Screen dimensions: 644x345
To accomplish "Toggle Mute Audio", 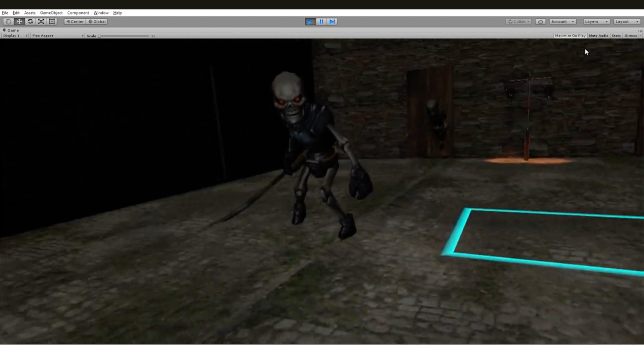I will [598, 36].
